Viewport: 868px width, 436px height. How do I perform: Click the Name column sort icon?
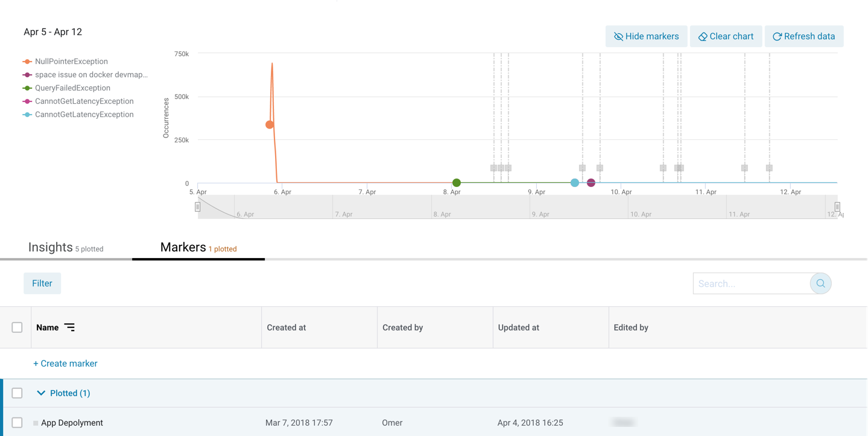pyautogui.click(x=70, y=327)
